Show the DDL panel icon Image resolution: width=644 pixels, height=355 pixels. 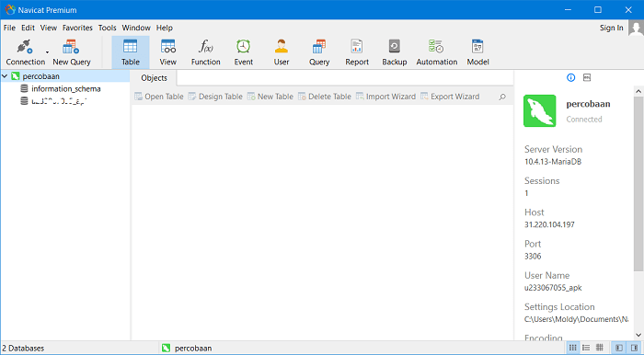(587, 77)
